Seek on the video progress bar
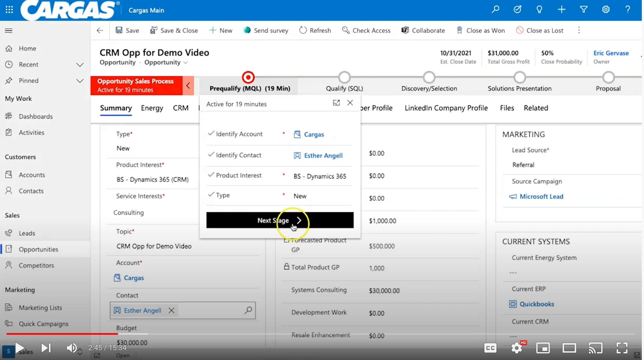The width and height of the screenshot is (644, 360). coord(321,334)
